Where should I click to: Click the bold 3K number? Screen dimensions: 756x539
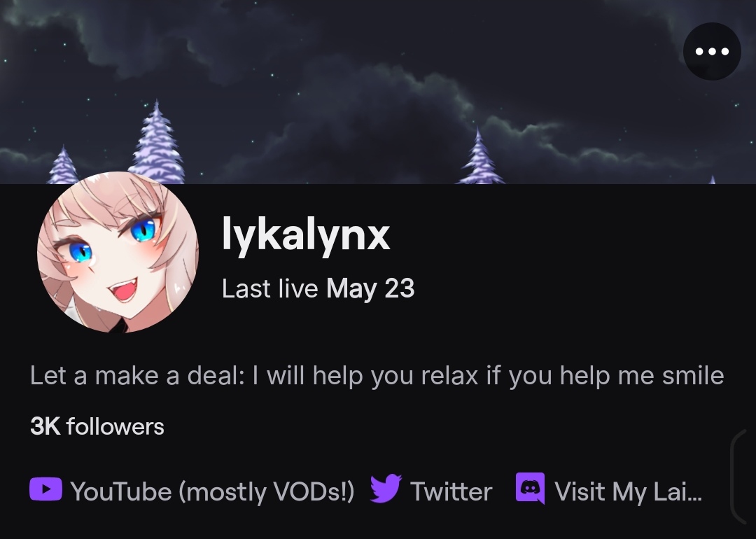(45, 426)
